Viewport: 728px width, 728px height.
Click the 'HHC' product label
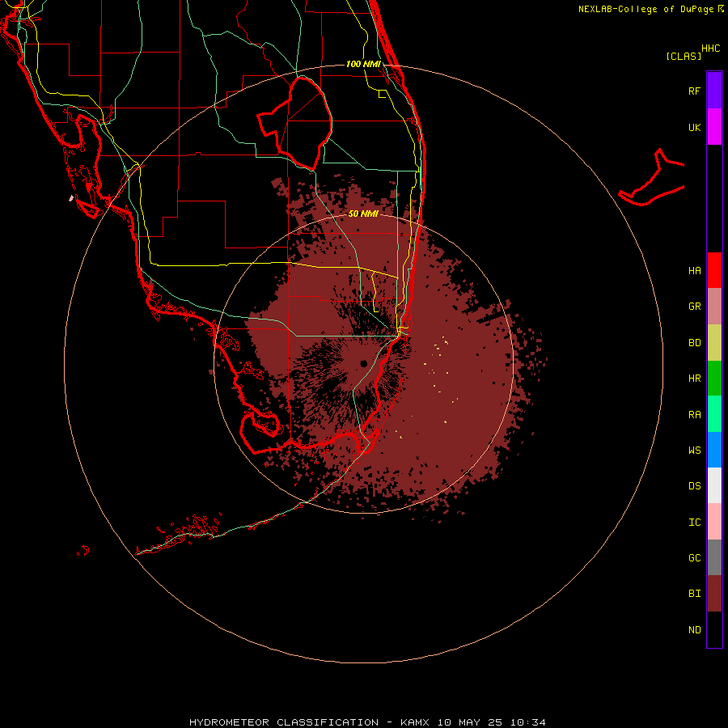tap(711, 49)
